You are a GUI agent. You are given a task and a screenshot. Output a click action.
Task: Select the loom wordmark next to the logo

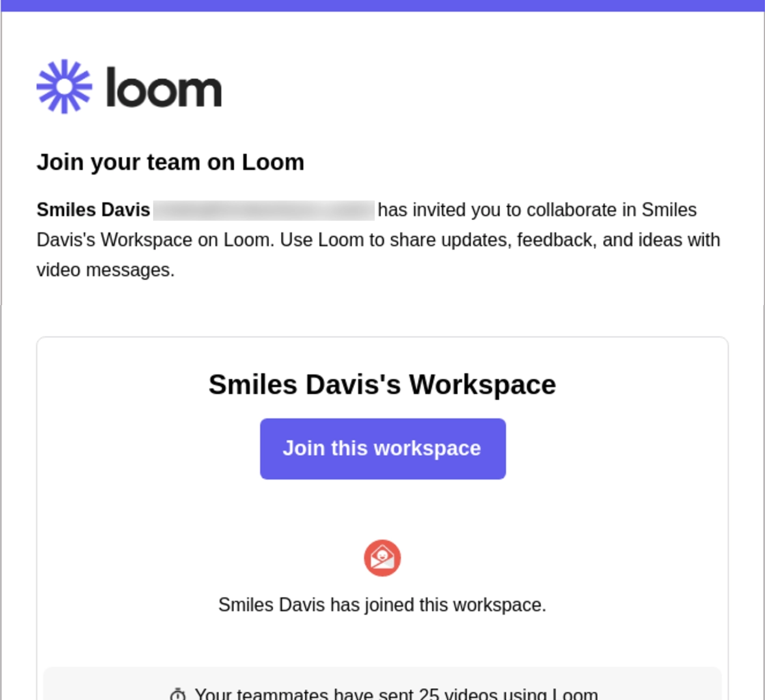point(164,90)
